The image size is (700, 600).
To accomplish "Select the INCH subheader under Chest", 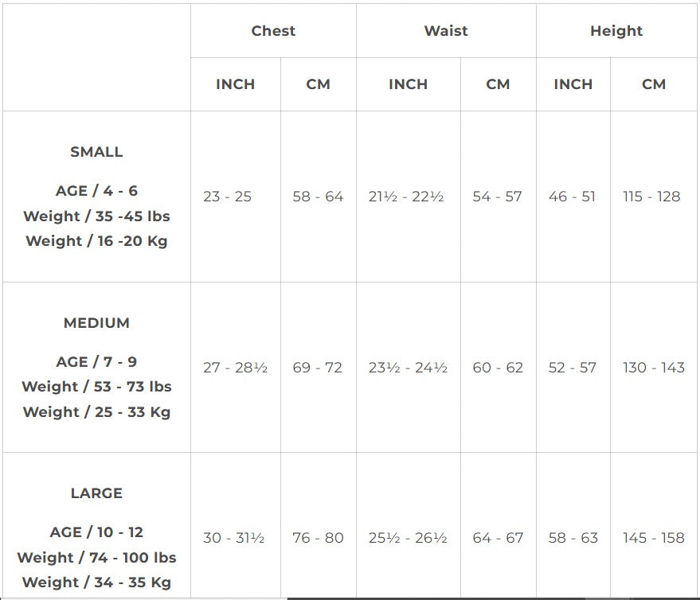I will (x=235, y=84).
